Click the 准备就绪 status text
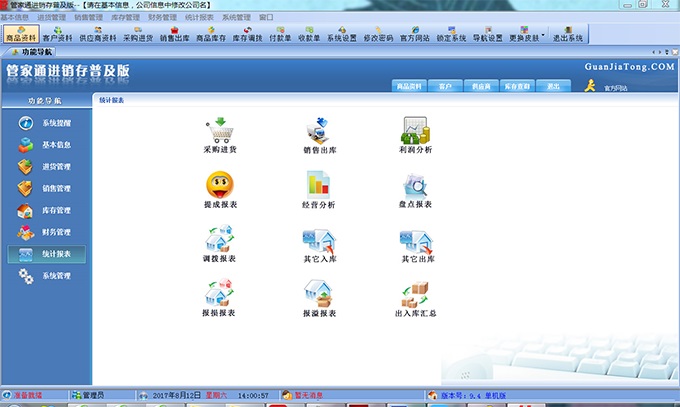Viewport: 680px width, 407px height. (28, 395)
